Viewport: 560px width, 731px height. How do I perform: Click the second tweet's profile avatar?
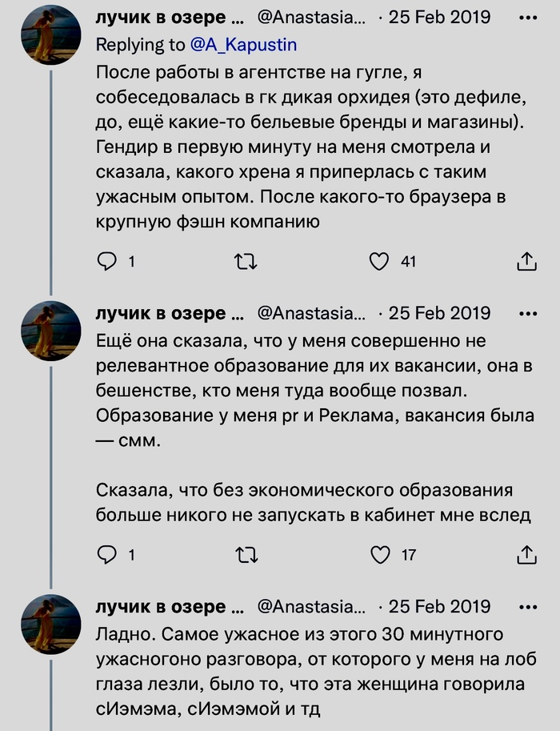tap(52, 331)
